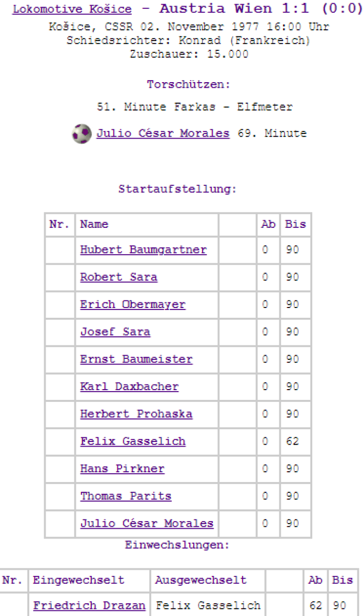Click the soccer ball goal icon
This screenshot has height=616, width=364.
point(82,134)
